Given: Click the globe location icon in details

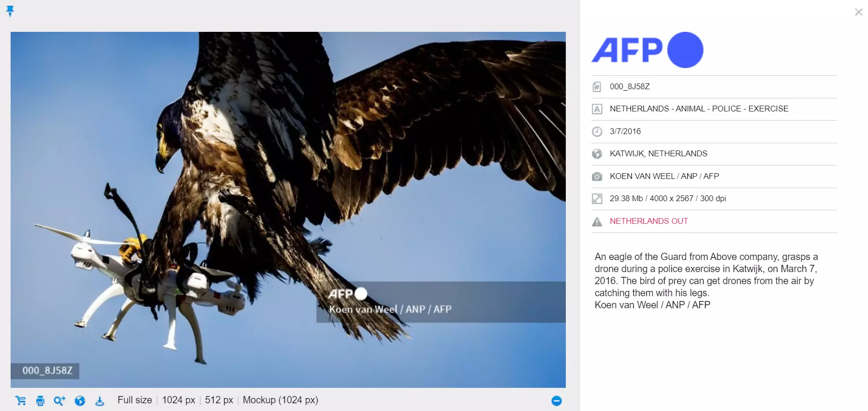Looking at the screenshot, I should (x=597, y=154).
